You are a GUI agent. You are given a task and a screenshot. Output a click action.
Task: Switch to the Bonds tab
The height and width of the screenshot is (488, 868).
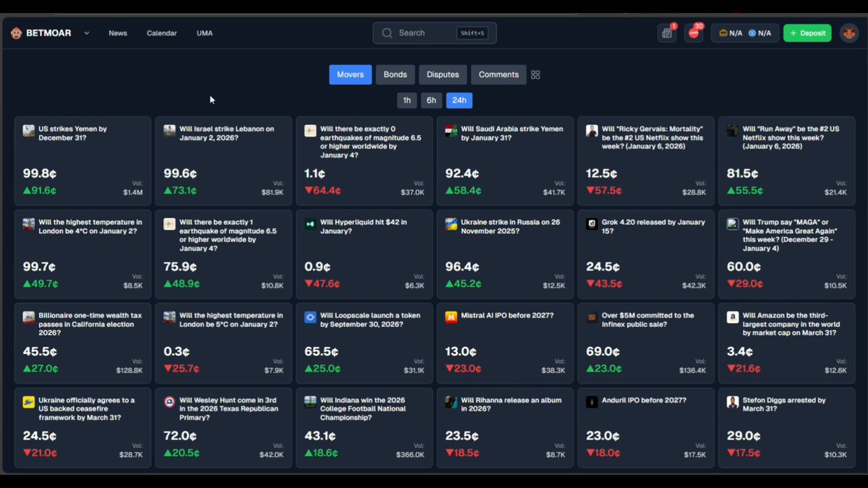click(x=395, y=74)
